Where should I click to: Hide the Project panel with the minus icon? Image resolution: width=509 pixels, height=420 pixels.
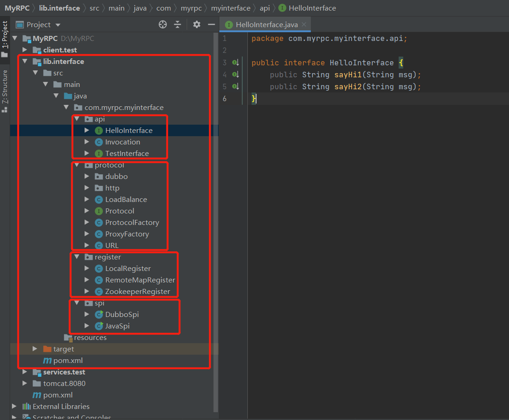point(212,25)
